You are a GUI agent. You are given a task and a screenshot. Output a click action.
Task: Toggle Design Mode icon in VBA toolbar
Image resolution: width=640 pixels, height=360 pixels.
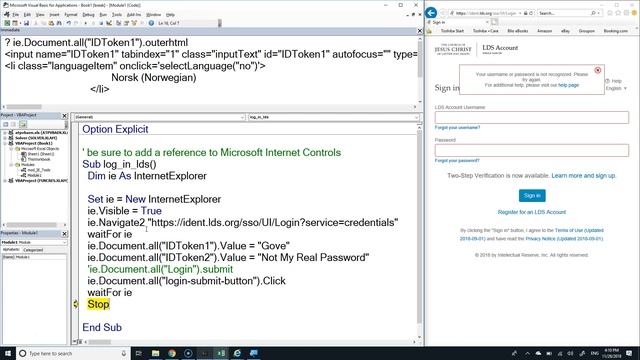point(109,23)
